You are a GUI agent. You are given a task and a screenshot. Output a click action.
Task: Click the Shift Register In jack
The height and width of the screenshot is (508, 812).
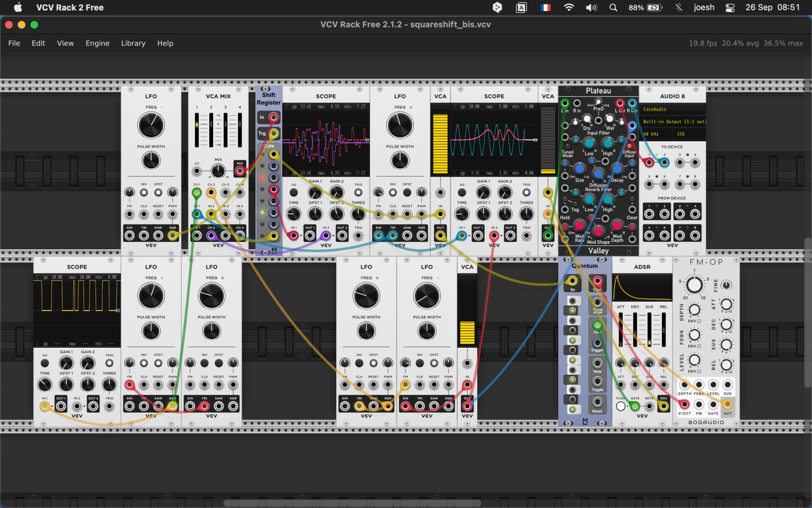(x=273, y=117)
